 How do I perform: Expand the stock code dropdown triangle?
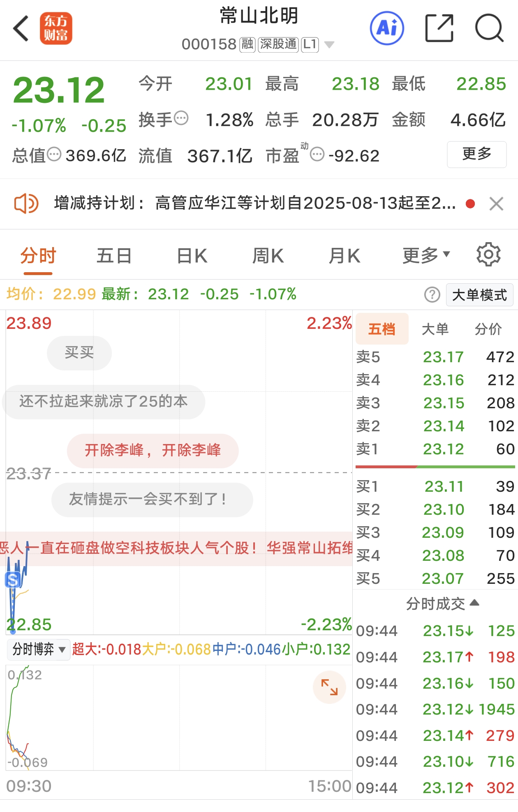point(329,44)
